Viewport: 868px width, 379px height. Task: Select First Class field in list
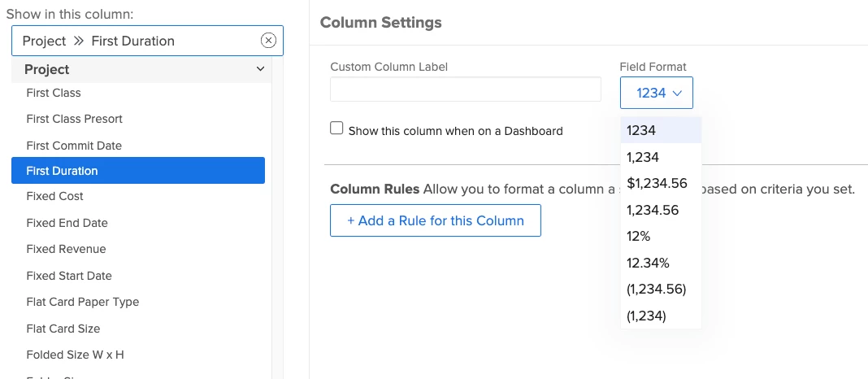pos(54,93)
